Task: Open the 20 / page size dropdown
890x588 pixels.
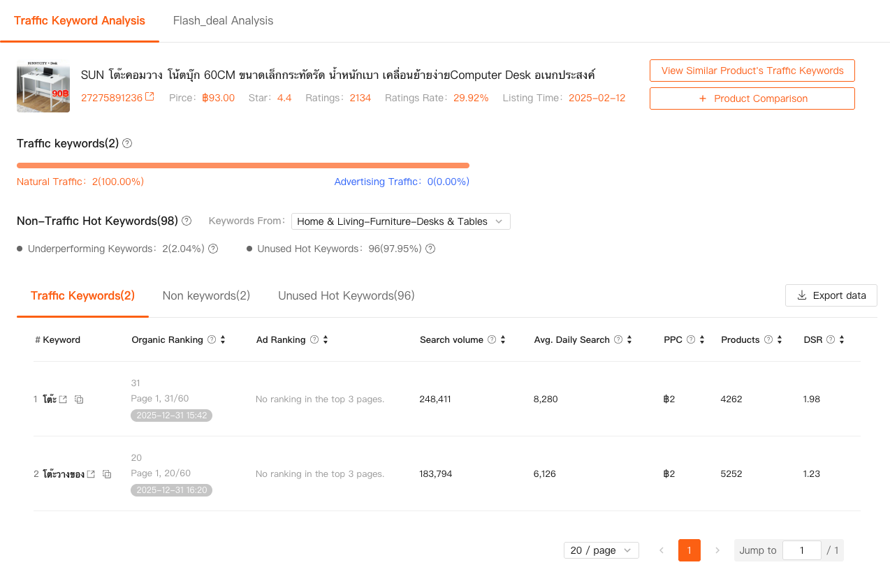Action: point(601,550)
